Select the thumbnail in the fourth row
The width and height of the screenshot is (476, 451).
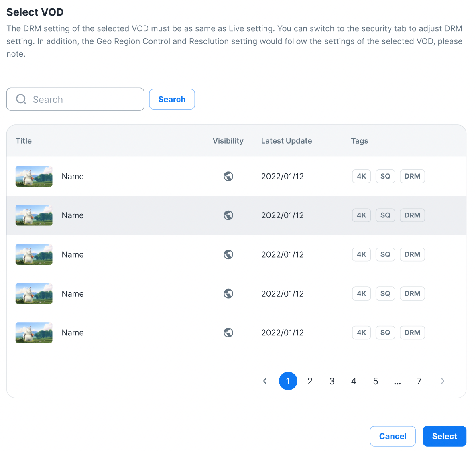34,293
